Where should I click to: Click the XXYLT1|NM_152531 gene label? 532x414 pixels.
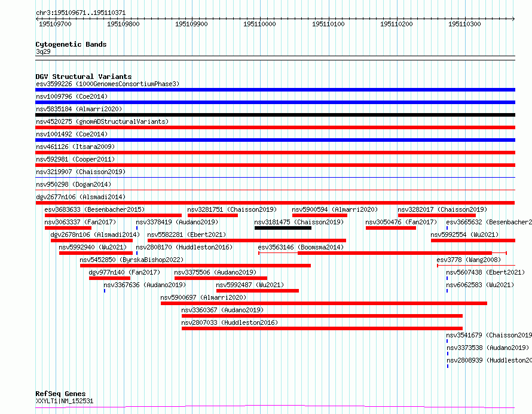click(x=65, y=401)
